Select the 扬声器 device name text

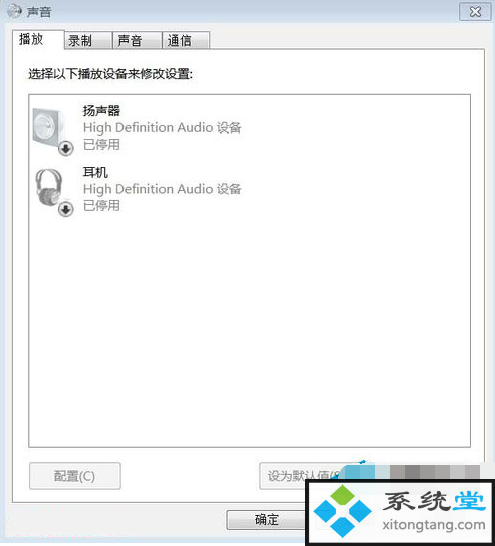tap(101, 111)
